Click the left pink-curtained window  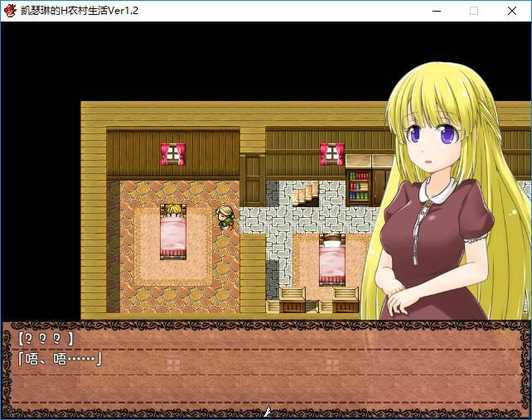coord(173,153)
